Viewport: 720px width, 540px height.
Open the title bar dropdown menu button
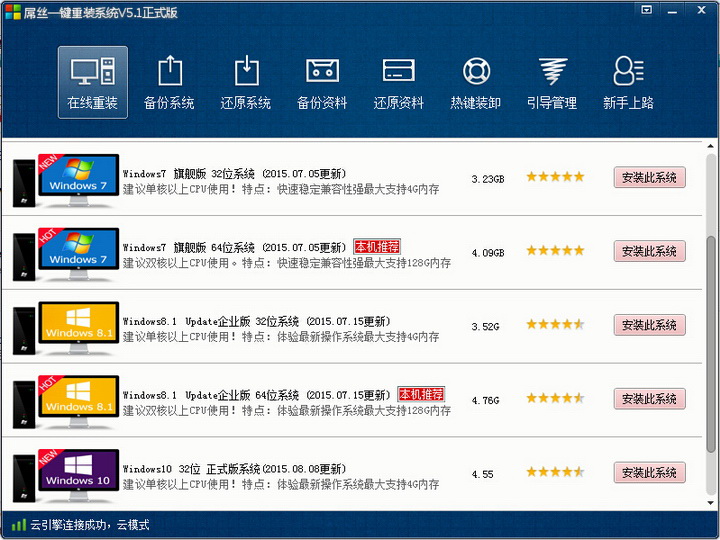(x=647, y=10)
